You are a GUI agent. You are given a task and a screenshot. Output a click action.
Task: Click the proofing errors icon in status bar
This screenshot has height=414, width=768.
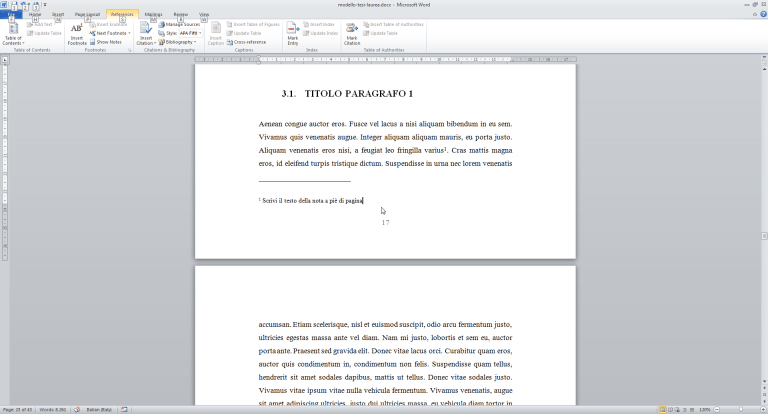pyautogui.click(x=76, y=410)
